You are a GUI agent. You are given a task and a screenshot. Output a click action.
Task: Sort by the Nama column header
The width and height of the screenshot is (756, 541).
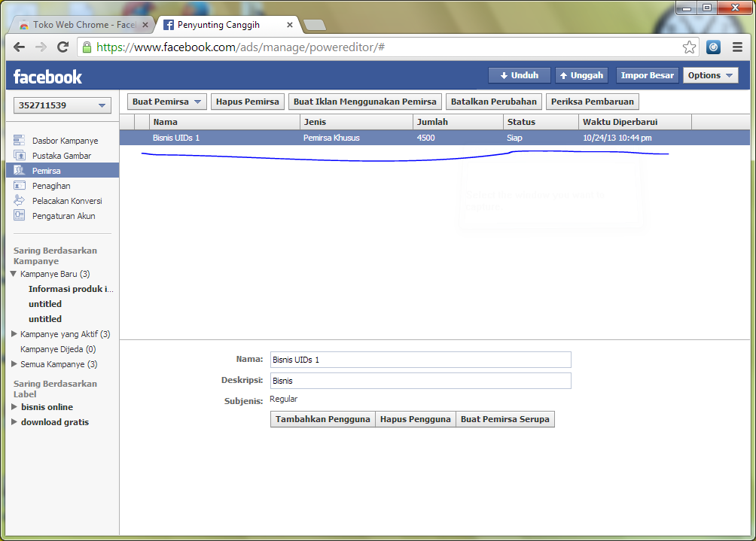point(224,122)
